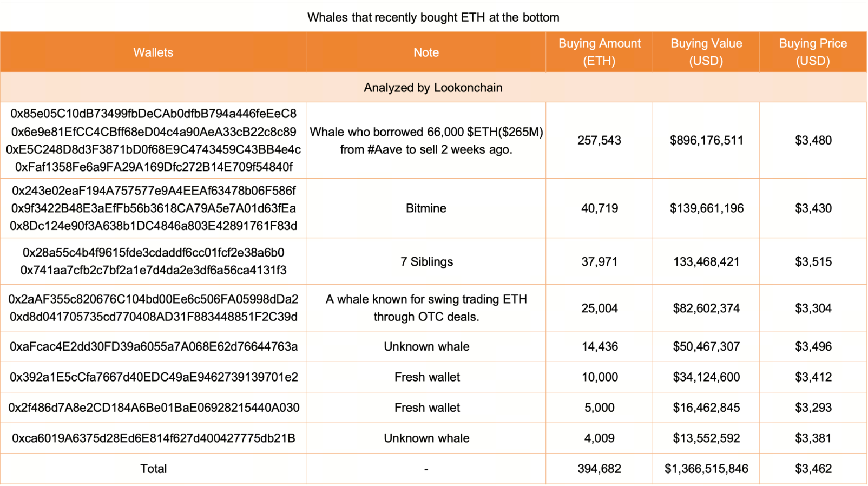Viewport: 868px width, 486px height.
Task: Click the total value $1,366,515,846
Action: (x=706, y=469)
